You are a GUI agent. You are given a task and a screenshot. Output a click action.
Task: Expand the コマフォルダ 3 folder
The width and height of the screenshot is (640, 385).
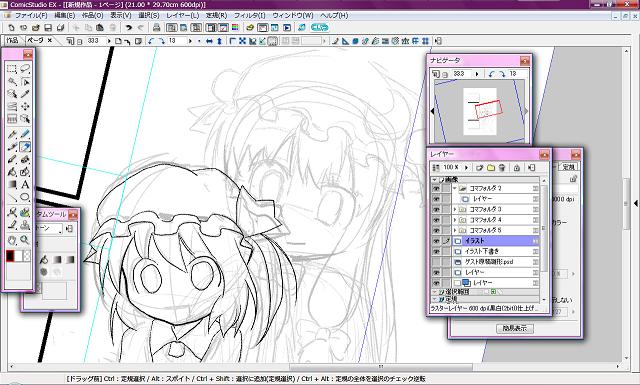[455, 209]
